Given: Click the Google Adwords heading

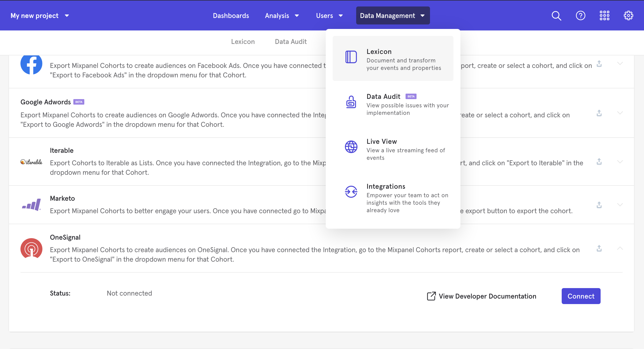Looking at the screenshot, I should (x=45, y=102).
